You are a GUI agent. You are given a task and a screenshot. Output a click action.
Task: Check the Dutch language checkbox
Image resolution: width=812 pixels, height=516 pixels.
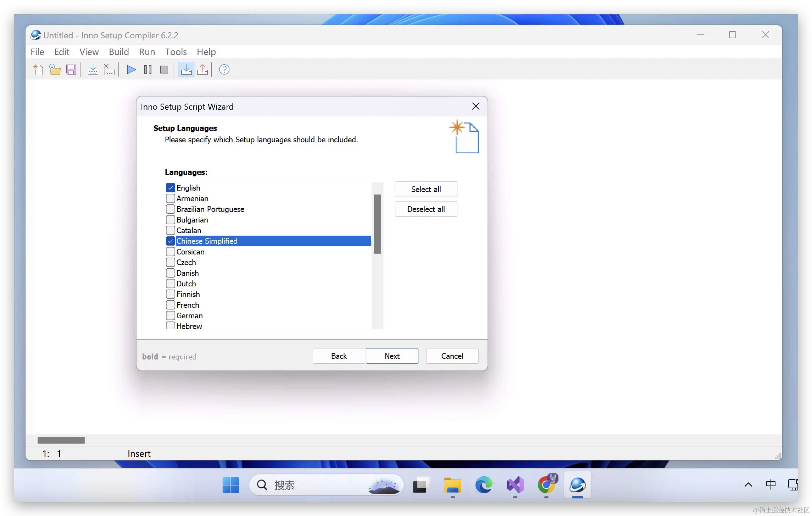(171, 284)
